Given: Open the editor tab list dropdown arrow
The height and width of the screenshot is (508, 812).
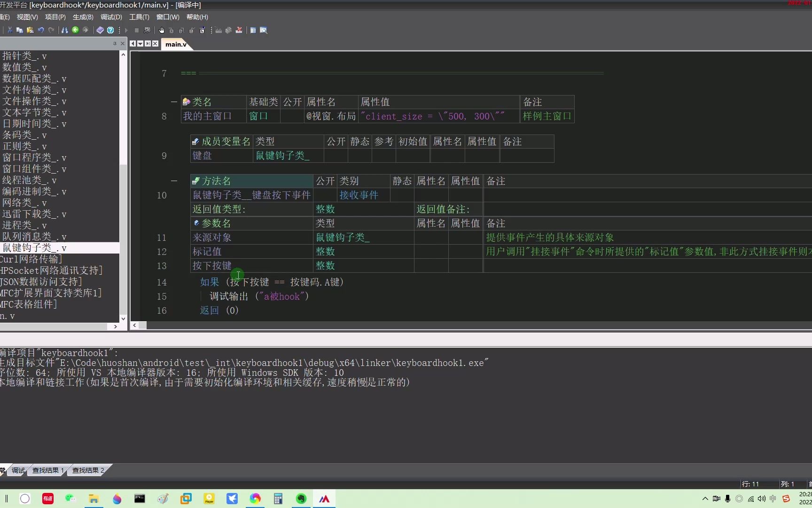Looking at the screenshot, I should pos(141,44).
